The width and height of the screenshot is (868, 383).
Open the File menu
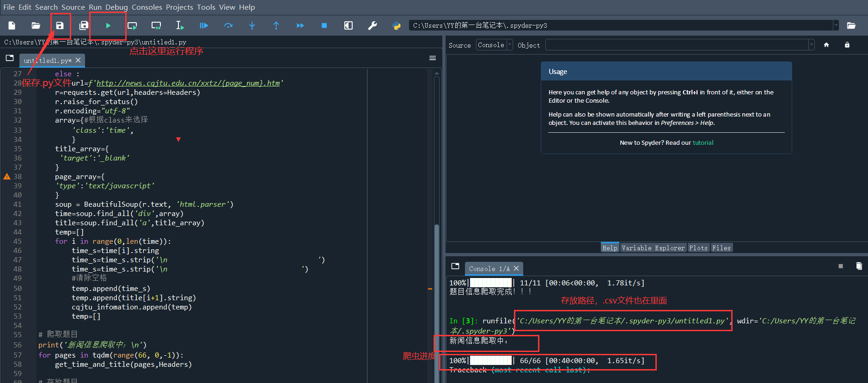click(x=9, y=7)
